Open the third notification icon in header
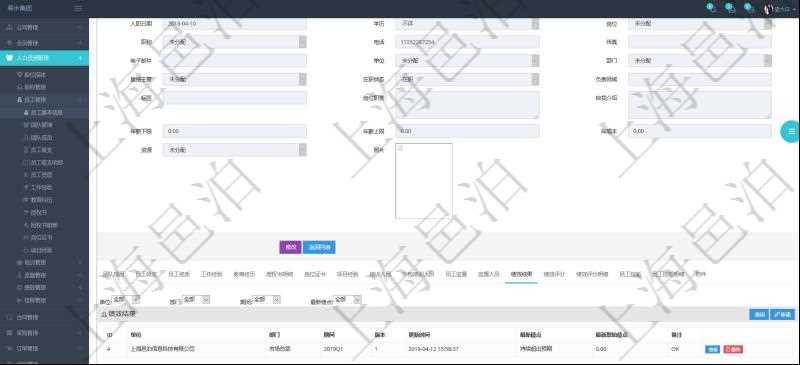The width and height of the screenshot is (800, 365). click(x=749, y=8)
